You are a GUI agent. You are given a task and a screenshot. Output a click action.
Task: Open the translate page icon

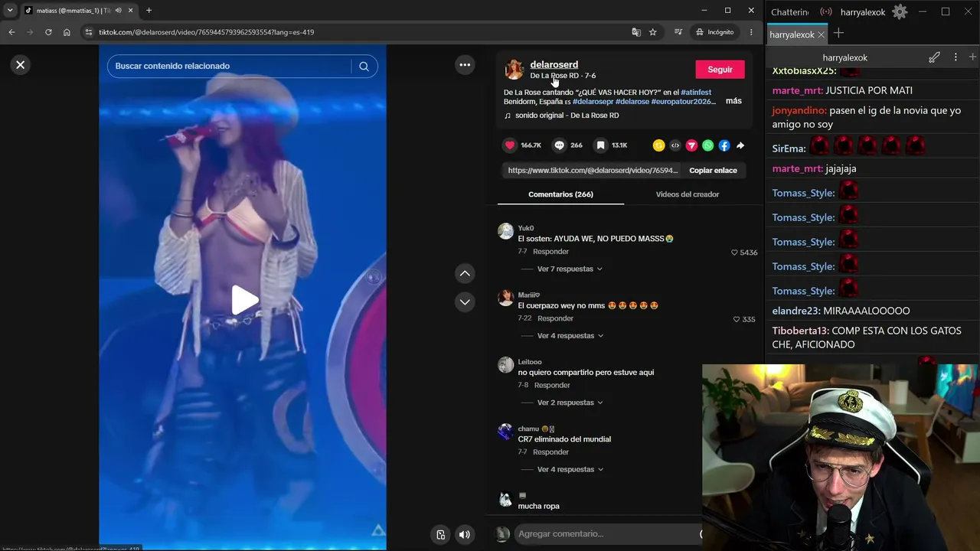click(636, 32)
